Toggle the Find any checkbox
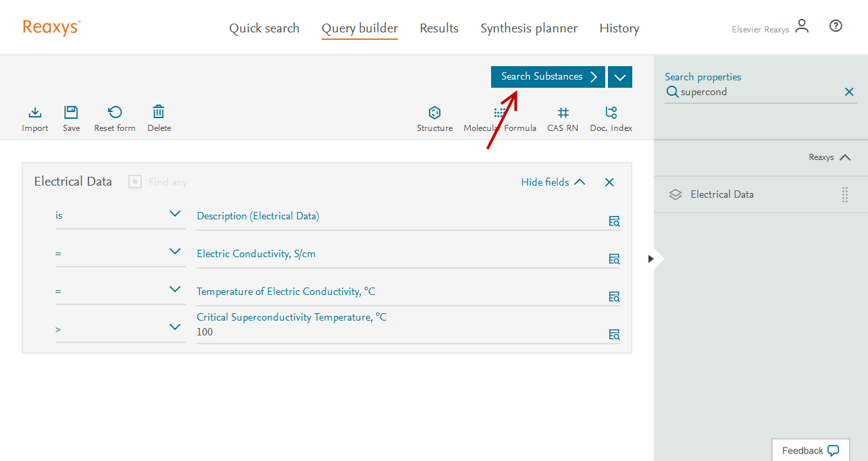The image size is (868, 461). [135, 182]
